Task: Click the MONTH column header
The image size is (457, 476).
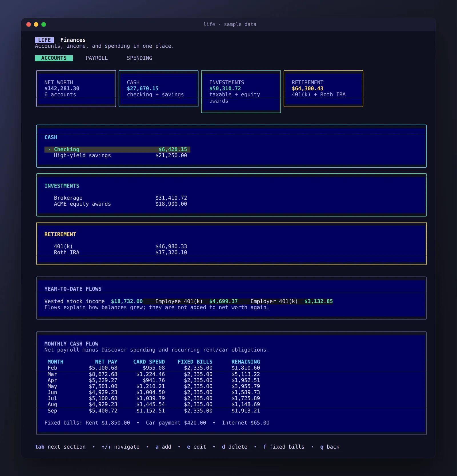Action: pos(55,362)
